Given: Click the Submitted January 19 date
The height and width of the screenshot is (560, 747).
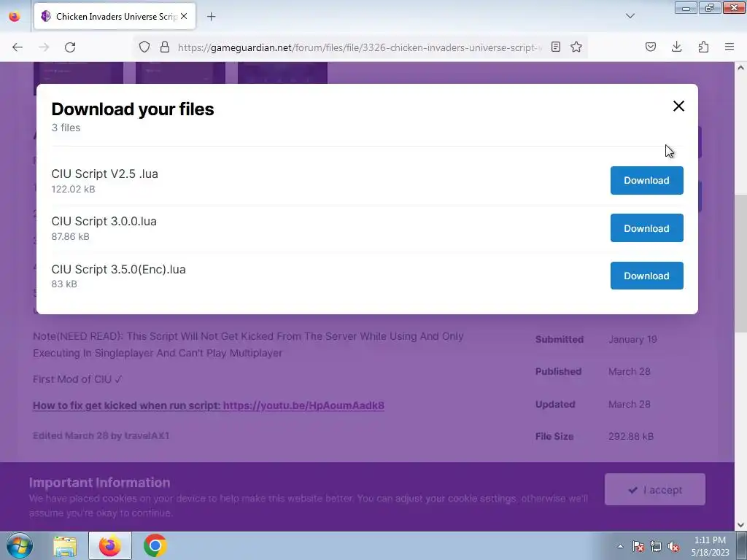Looking at the screenshot, I should point(632,340).
